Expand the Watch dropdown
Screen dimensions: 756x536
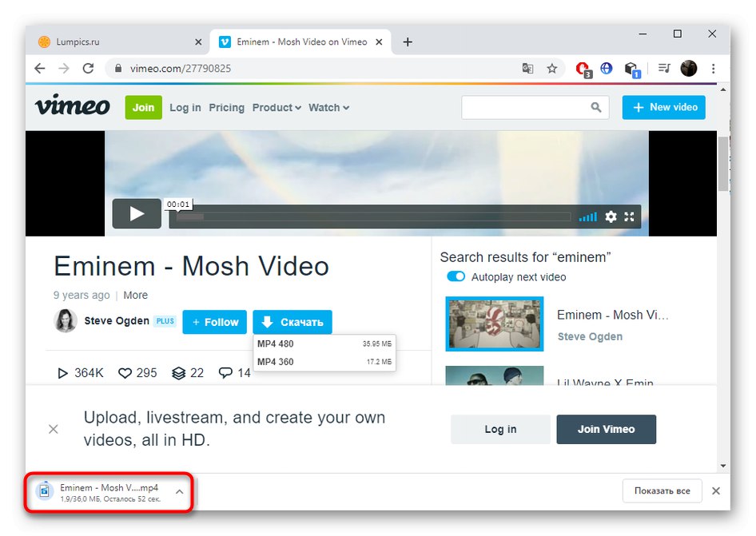[328, 108]
